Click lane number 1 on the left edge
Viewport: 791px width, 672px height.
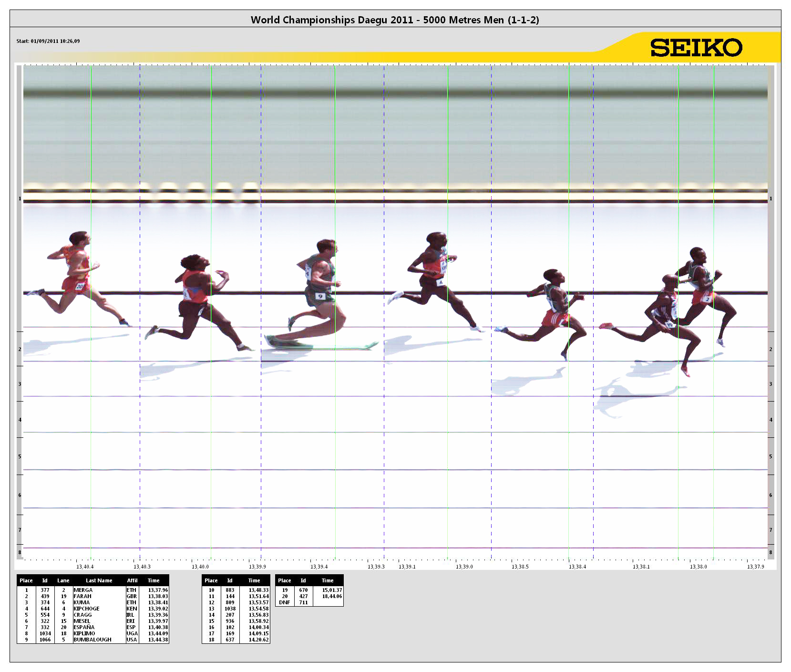pyautogui.click(x=20, y=198)
